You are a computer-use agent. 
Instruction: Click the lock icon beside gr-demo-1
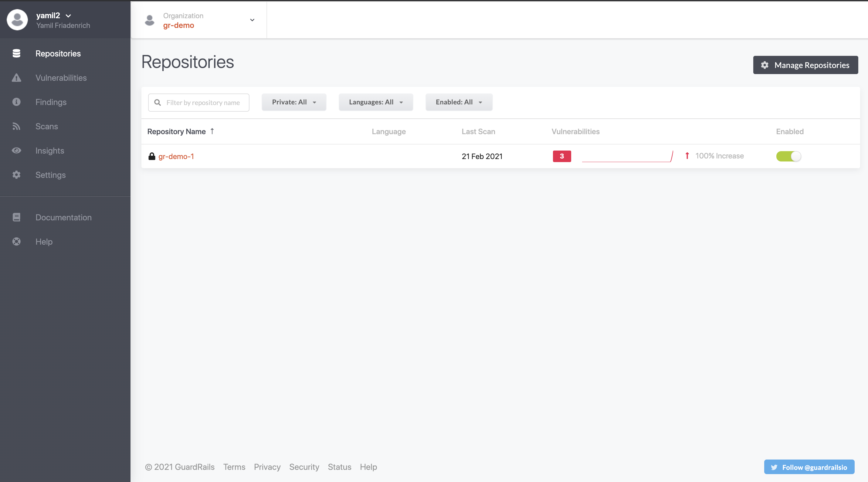point(152,156)
